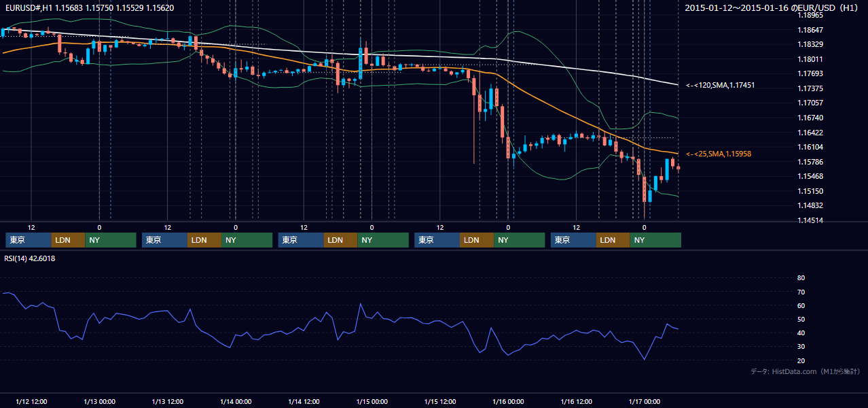The height and width of the screenshot is (408, 868).
Task: Click the 1.17693 price axis label
Action: [x=810, y=73]
